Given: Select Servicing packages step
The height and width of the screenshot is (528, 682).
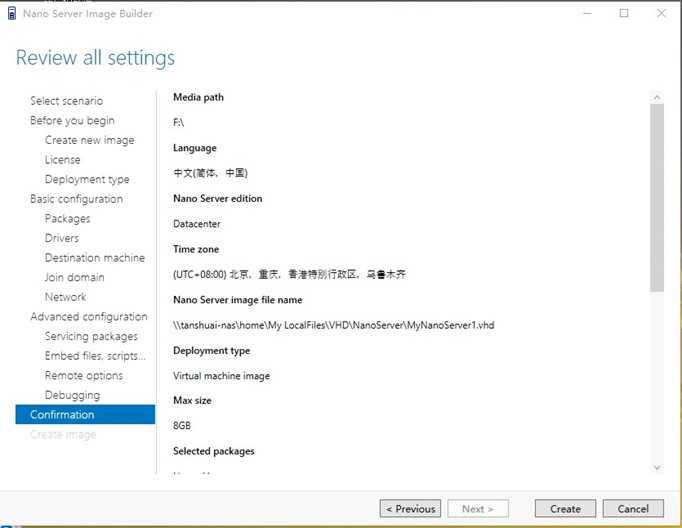Looking at the screenshot, I should (91, 336).
